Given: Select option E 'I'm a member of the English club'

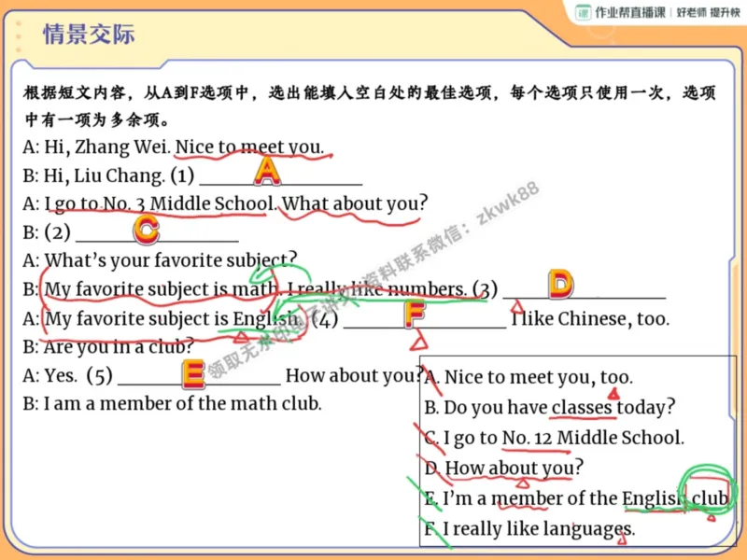Looking at the screenshot, I should point(576,498).
